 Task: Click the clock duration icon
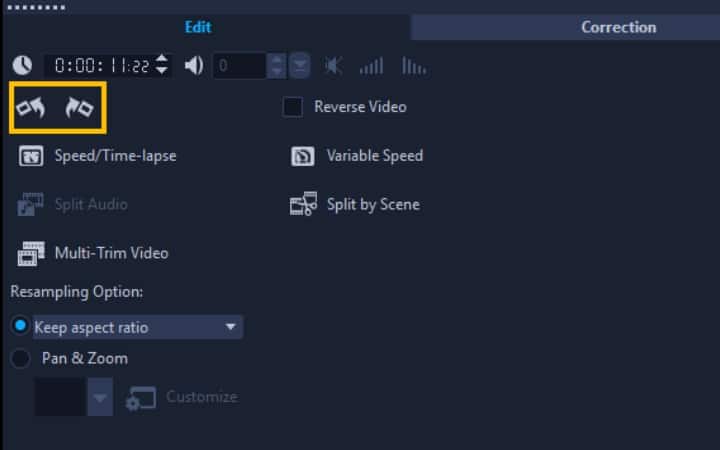point(22,66)
